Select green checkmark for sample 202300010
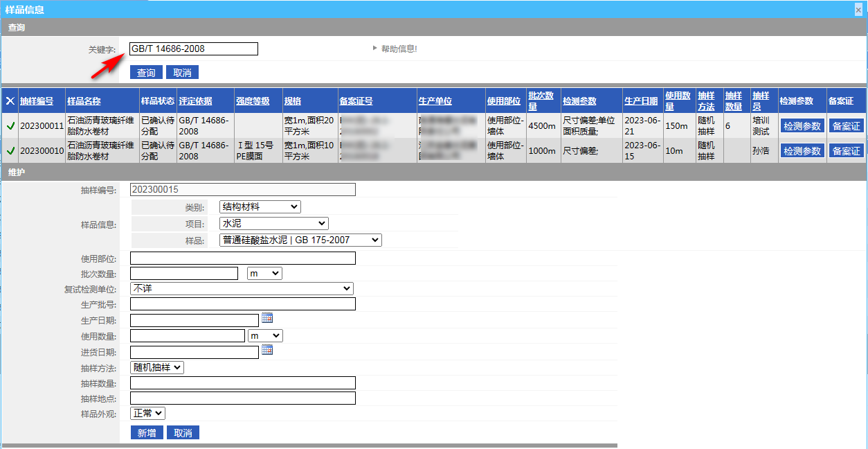Image resolution: width=868 pixels, height=449 pixels. [10, 150]
